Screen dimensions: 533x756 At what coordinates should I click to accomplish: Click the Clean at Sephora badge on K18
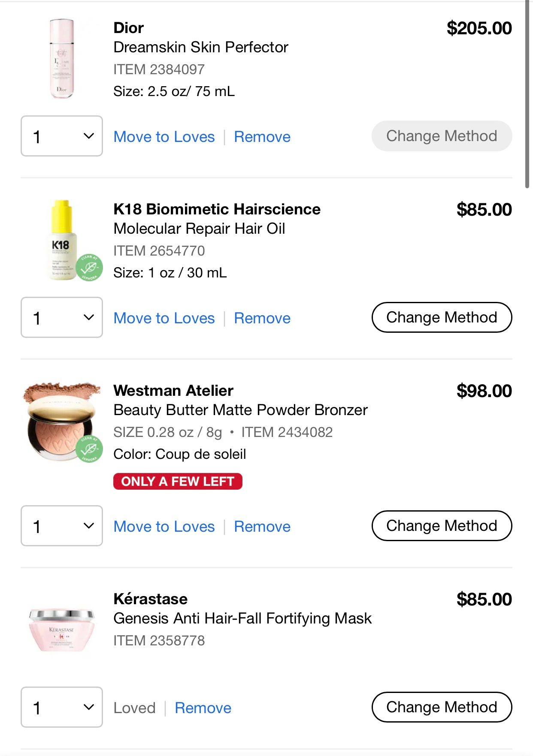(89, 267)
